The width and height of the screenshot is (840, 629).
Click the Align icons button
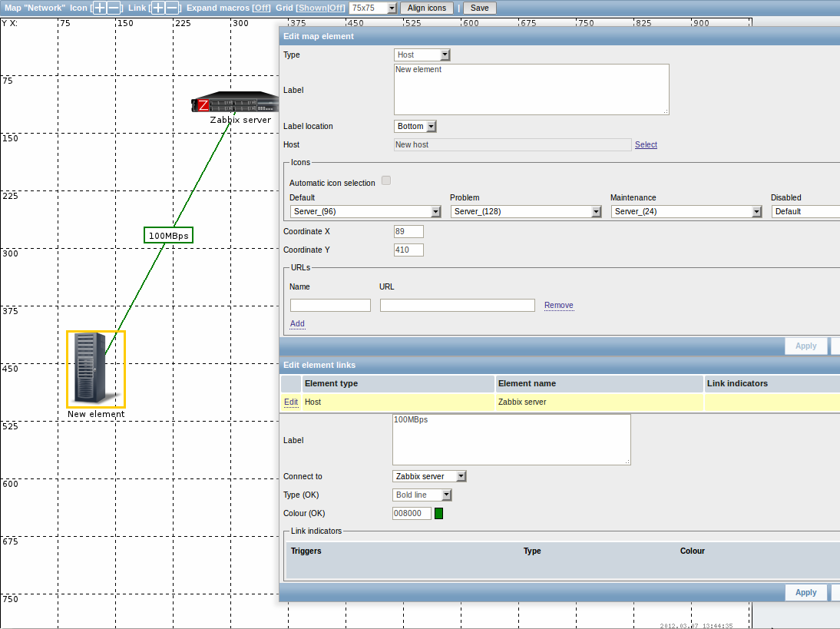coord(427,8)
